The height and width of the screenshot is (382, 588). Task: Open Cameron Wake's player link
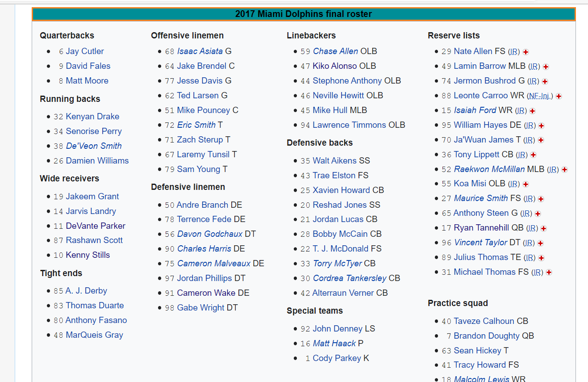(x=206, y=293)
